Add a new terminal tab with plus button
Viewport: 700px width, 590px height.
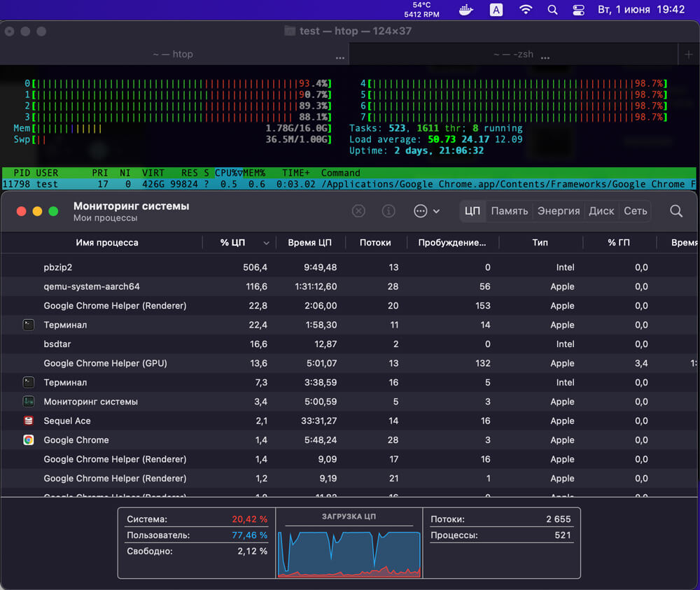(x=689, y=54)
